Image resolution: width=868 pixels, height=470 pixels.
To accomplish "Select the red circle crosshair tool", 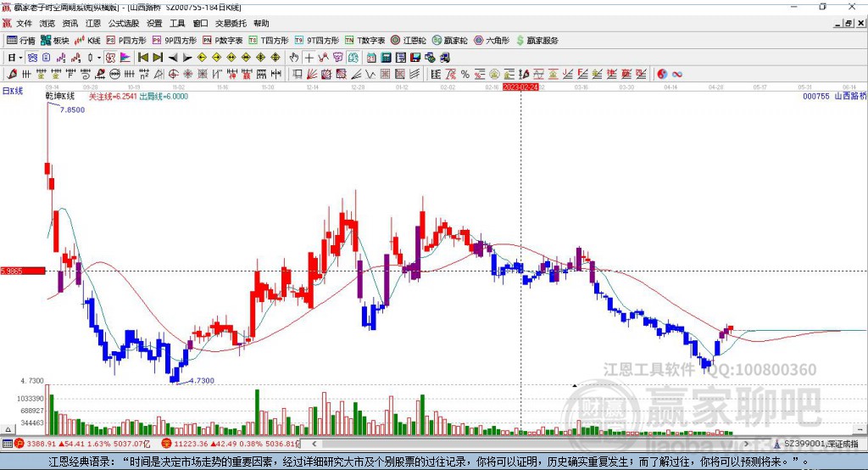I will (x=173, y=75).
